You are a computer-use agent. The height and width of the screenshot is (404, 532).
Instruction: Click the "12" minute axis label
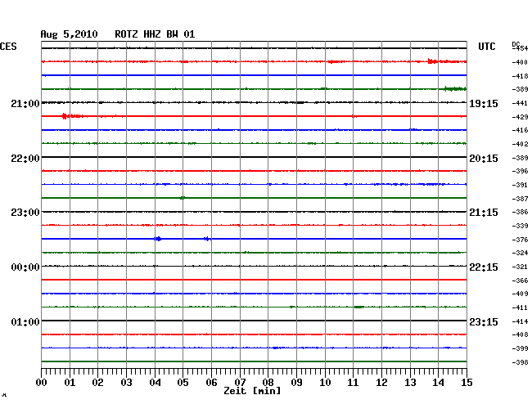(381, 383)
